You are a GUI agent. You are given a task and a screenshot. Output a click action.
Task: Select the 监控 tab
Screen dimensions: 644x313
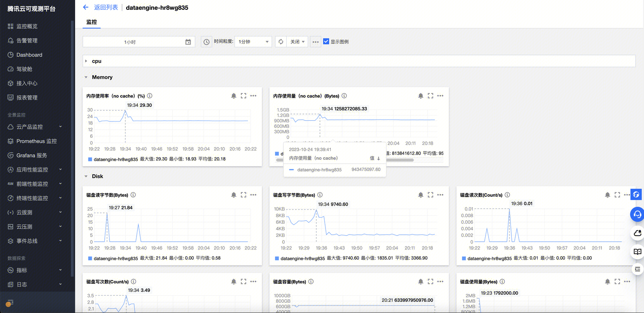[91, 22]
